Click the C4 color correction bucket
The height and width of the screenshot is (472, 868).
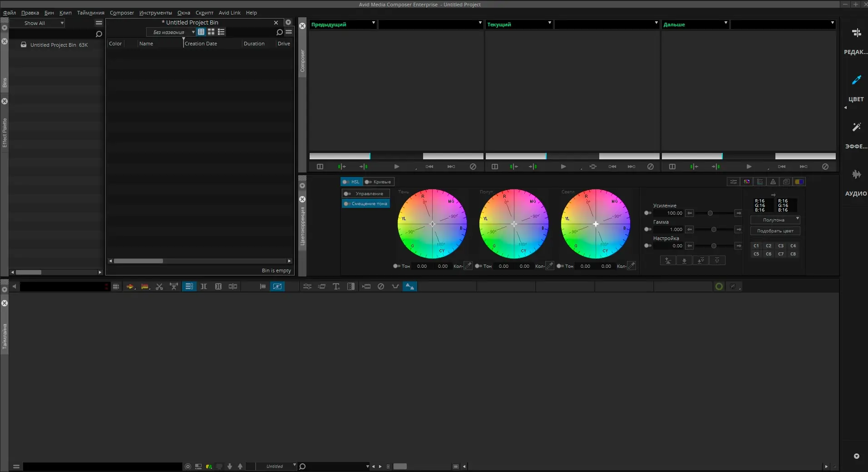(793, 246)
